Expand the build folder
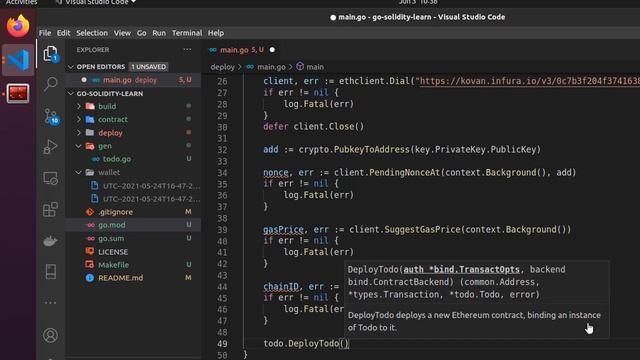 (79, 106)
